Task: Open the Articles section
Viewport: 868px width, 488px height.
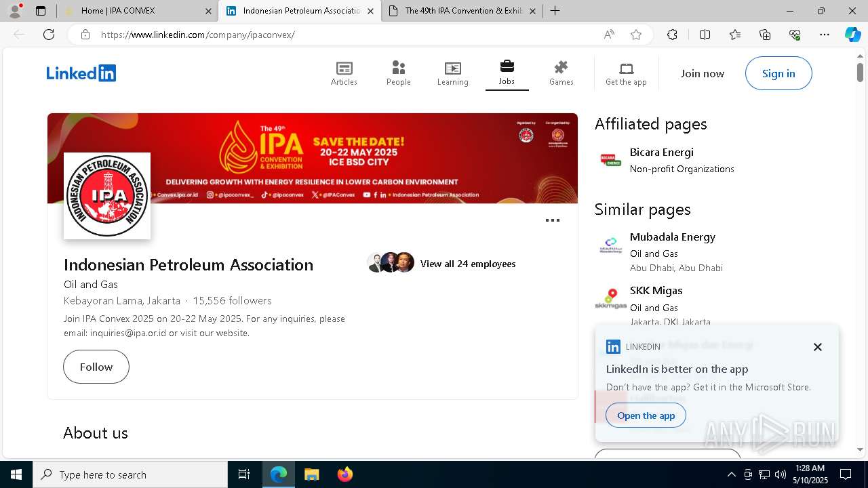Action: point(344,73)
